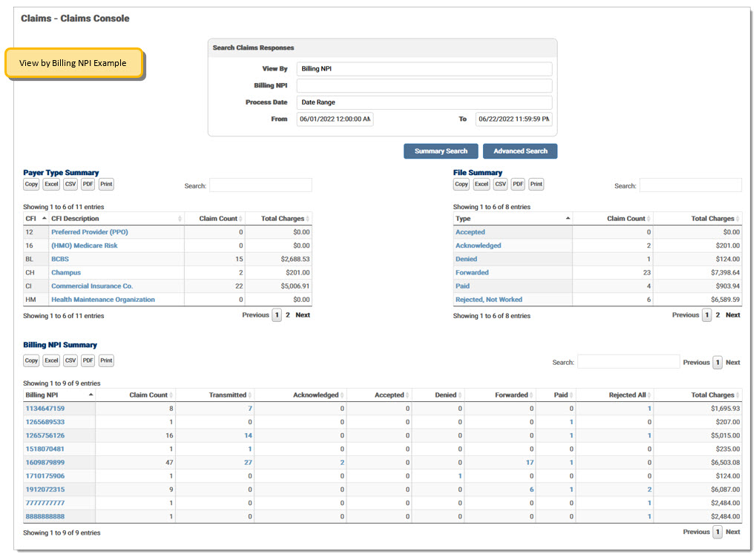Focus the Billing NPI Summary search box
The image size is (756, 554).
[628, 362]
